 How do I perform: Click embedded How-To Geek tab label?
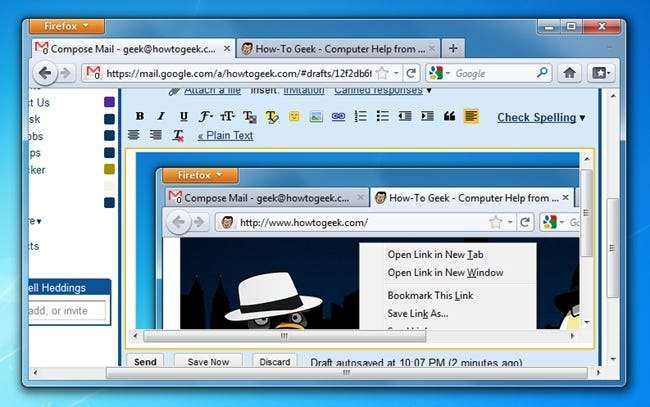473,198
